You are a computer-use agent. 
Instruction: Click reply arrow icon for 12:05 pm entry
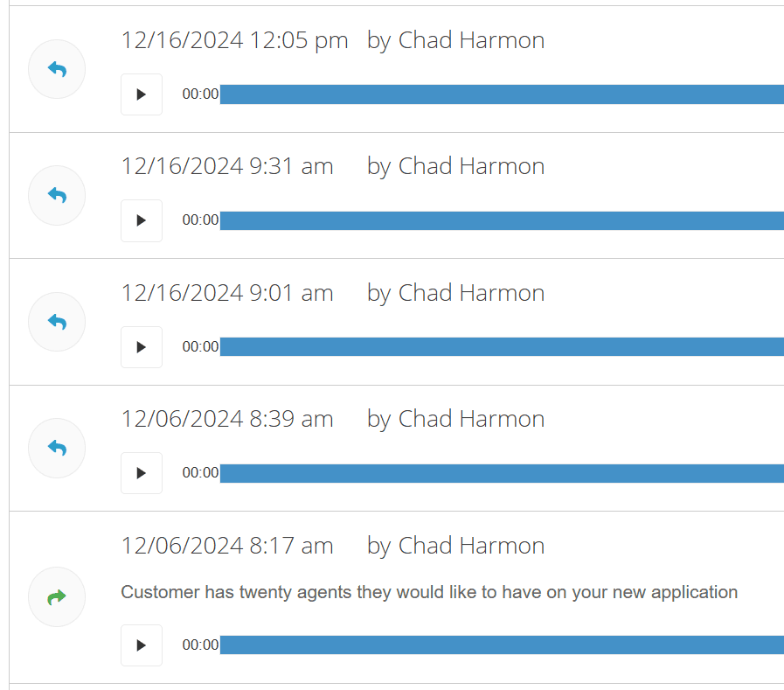coord(57,69)
